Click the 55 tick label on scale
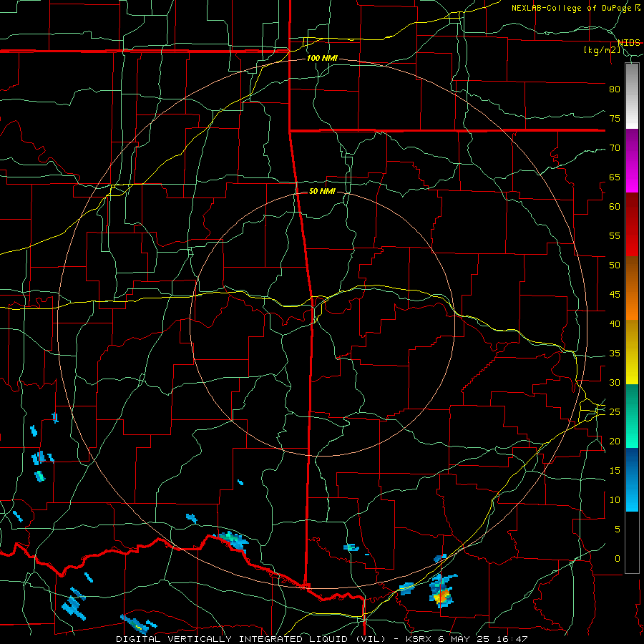The width and height of the screenshot is (644, 644). 615,235
